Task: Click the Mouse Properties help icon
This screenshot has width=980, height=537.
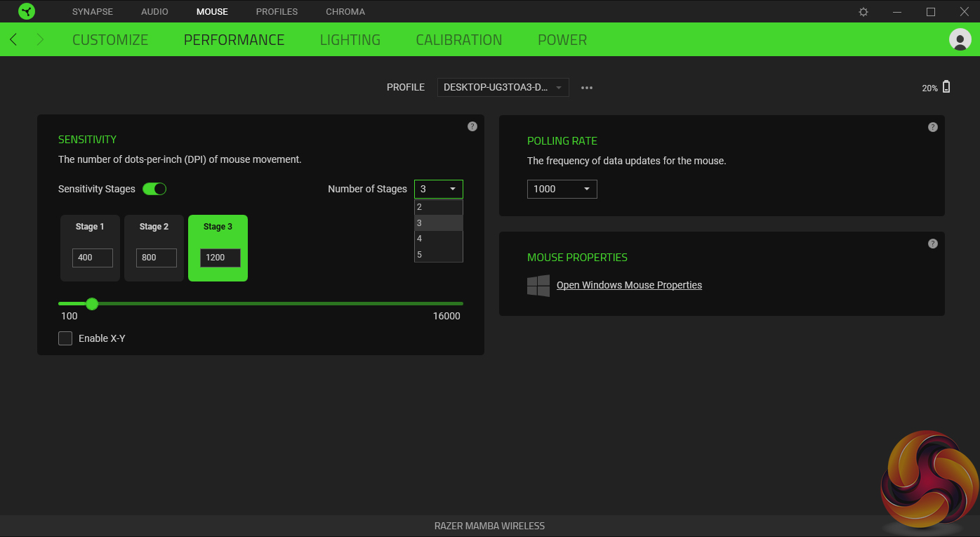Action: click(x=932, y=244)
